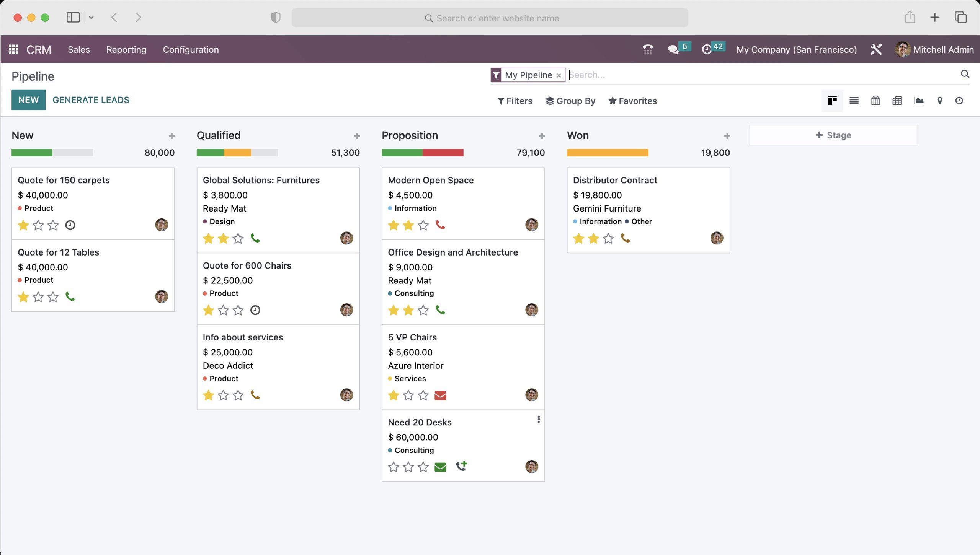Open the activity clock view
Image resolution: width=980 pixels, height=555 pixels.
point(959,101)
